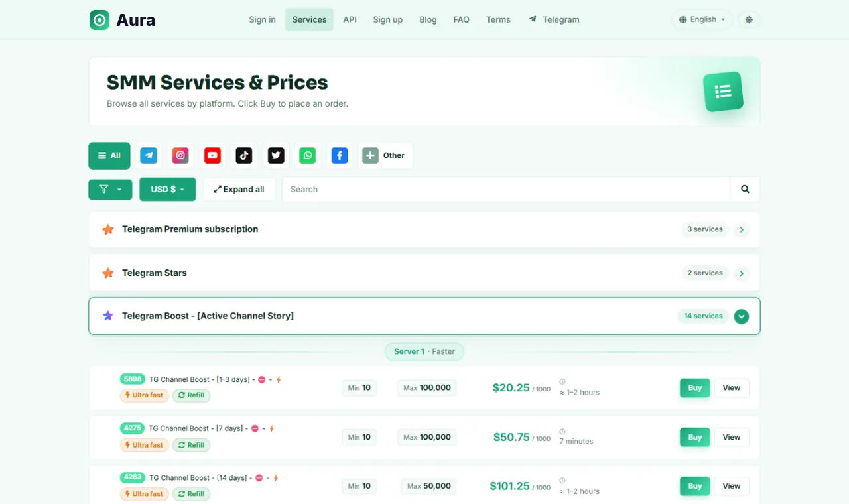Go to the Blog page
The width and height of the screenshot is (849, 504).
pos(428,19)
